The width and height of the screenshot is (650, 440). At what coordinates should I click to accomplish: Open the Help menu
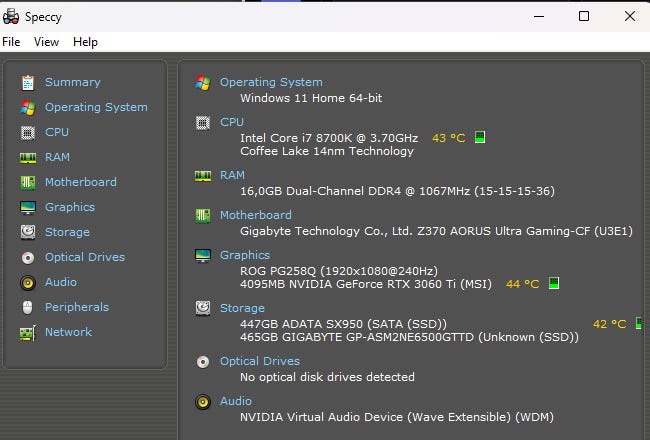click(85, 42)
